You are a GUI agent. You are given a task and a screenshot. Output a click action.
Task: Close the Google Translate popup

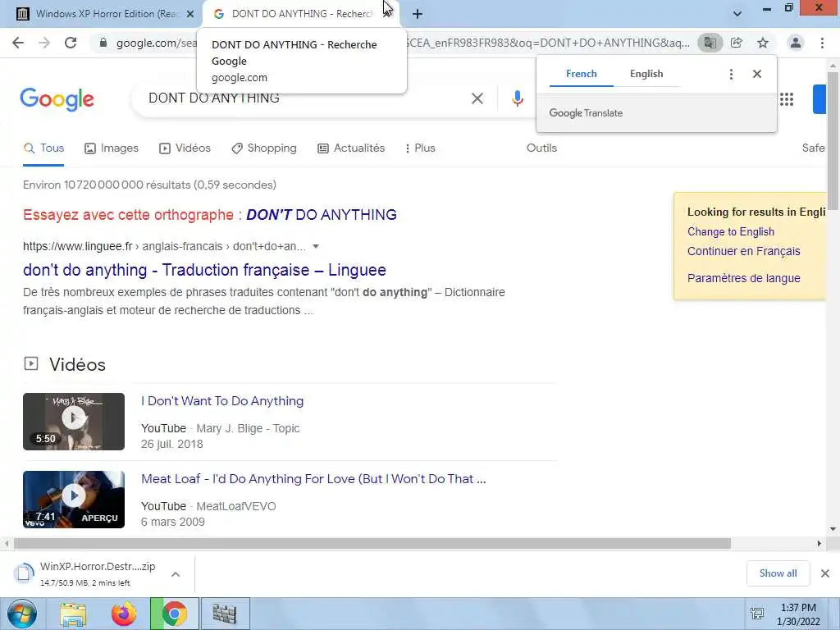click(x=757, y=74)
